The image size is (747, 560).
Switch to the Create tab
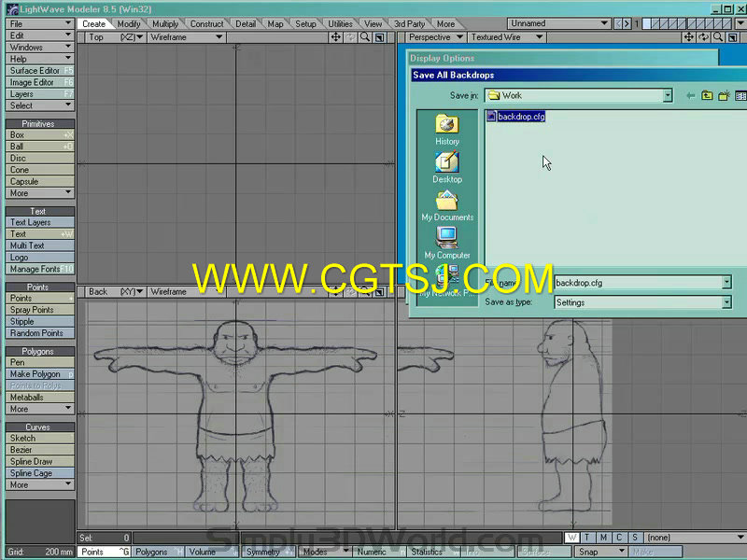94,24
